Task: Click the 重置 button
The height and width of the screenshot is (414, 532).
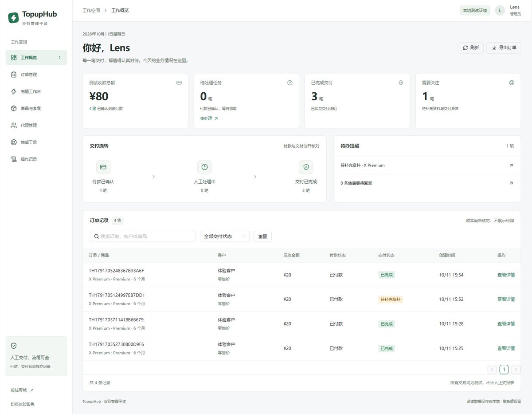Action: pos(262,237)
